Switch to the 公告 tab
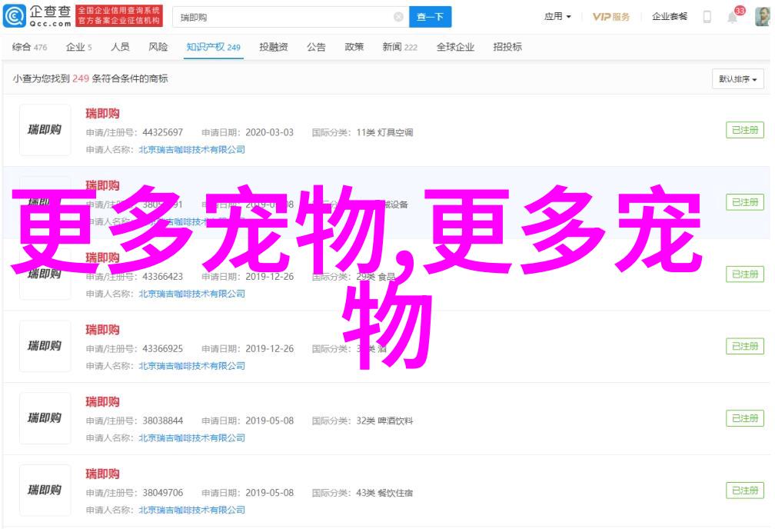 click(x=316, y=47)
